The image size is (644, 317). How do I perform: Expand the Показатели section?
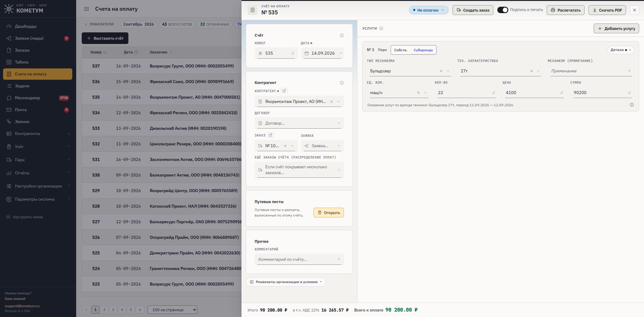tap(99, 24)
